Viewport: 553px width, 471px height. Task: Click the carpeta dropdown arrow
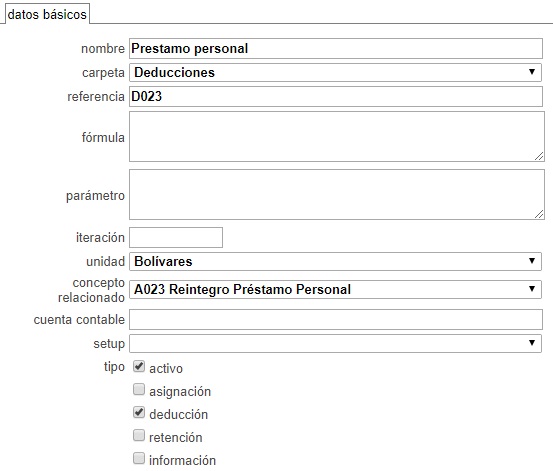pos(532,72)
